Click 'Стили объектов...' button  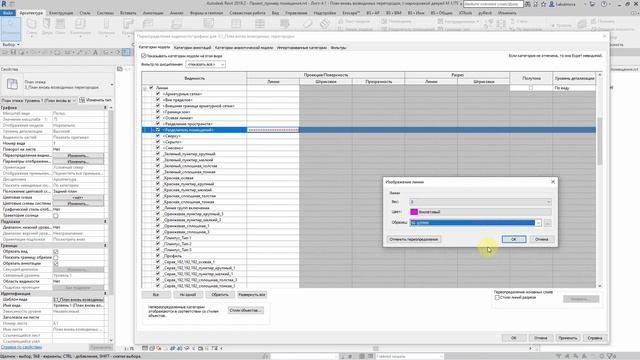tap(245, 310)
